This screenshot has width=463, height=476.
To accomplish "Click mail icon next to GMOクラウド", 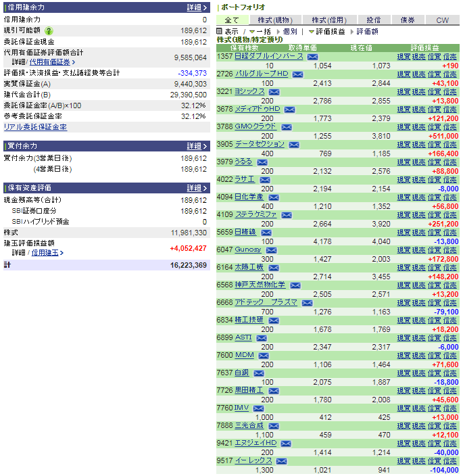I will pyautogui.click(x=287, y=128).
